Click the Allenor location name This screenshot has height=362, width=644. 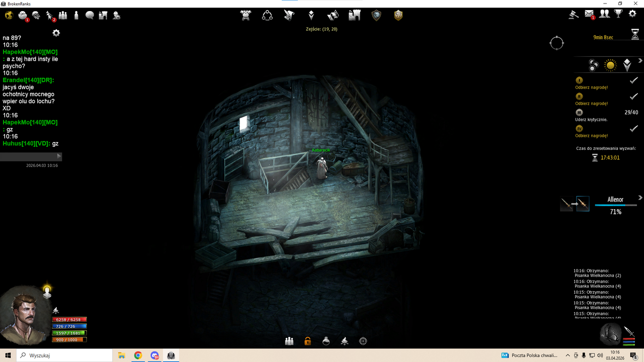pyautogui.click(x=615, y=200)
